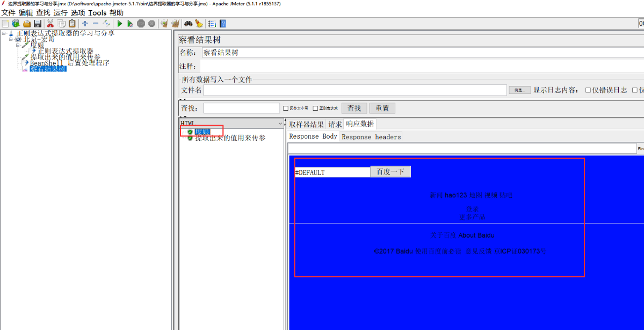Click the 浏览 browse button
The width and height of the screenshot is (644, 330).
[520, 90]
